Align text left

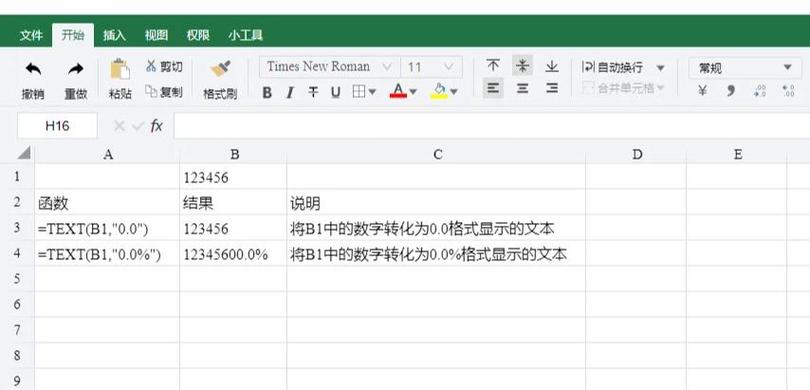pyautogui.click(x=493, y=88)
